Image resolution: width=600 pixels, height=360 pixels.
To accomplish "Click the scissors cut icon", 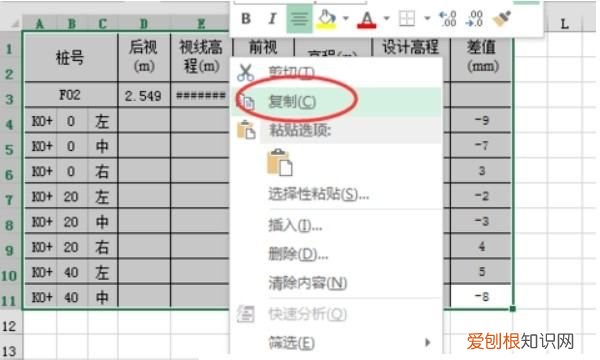I will click(245, 73).
